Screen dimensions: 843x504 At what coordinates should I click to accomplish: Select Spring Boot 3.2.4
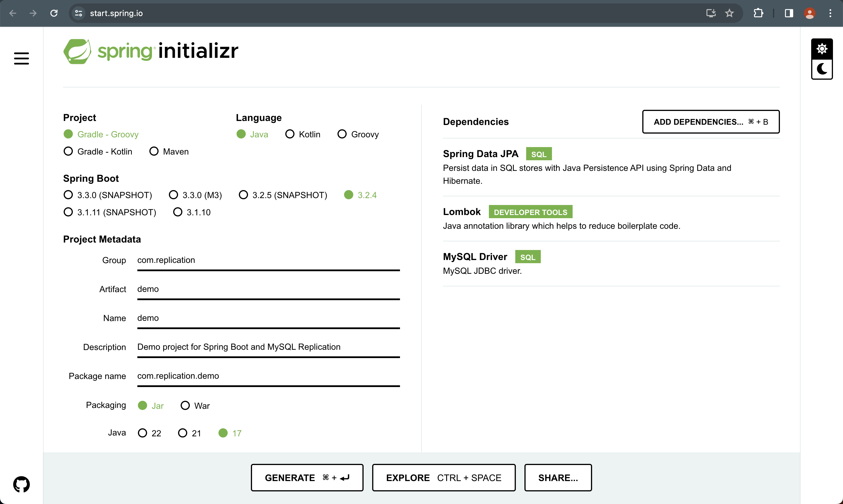click(360, 195)
